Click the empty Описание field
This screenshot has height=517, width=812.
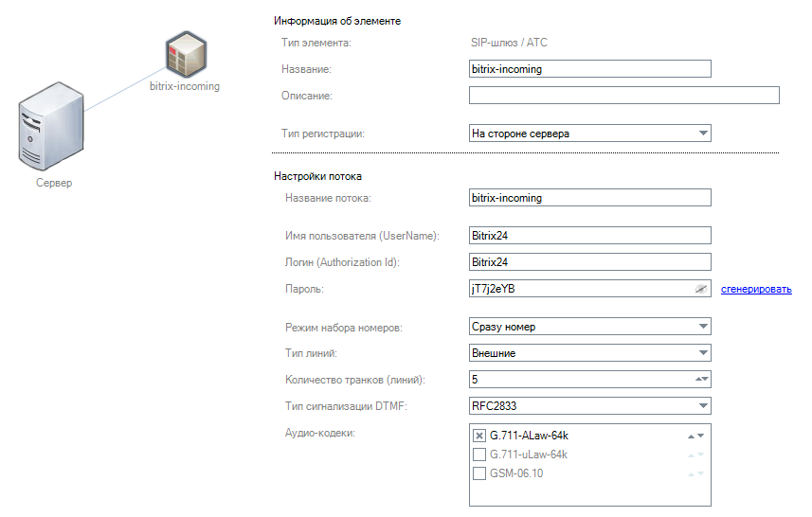click(624, 96)
